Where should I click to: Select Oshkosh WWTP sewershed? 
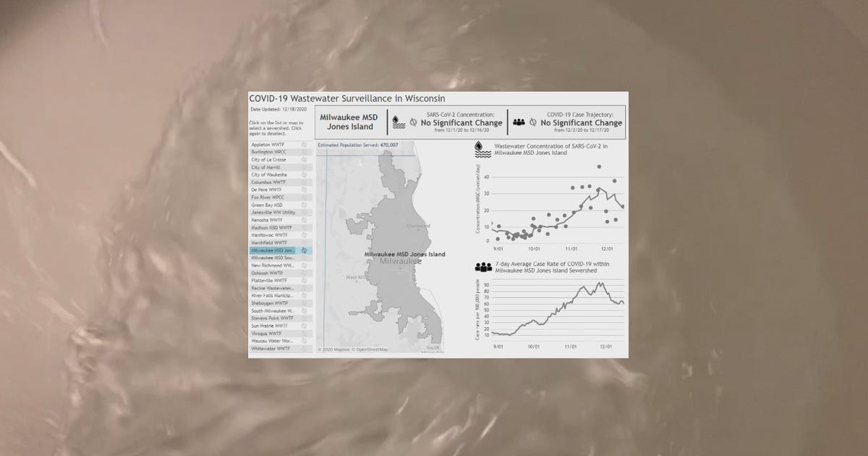tap(281, 273)
